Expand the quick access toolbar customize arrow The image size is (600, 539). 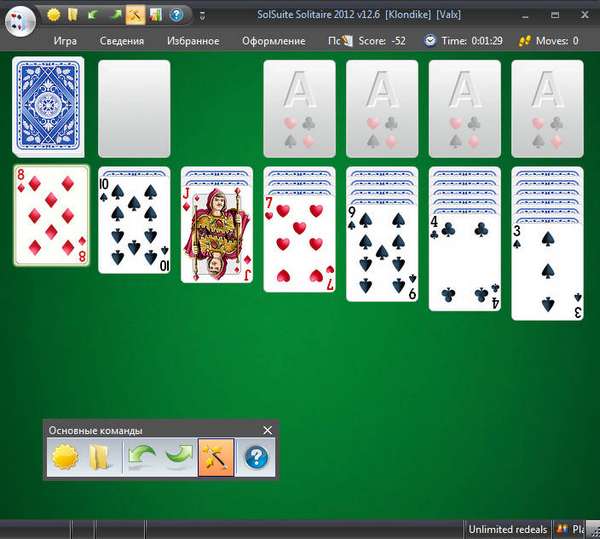pyautogui.click(x=201, y=16)
